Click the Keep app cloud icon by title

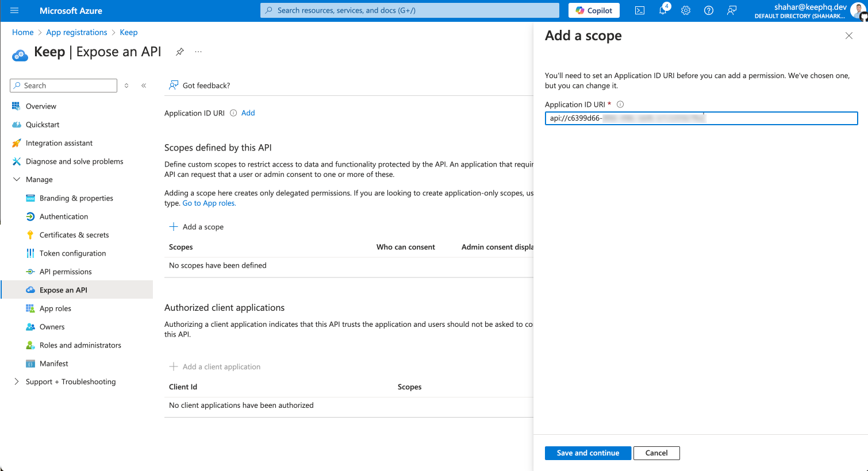[20, 55]
